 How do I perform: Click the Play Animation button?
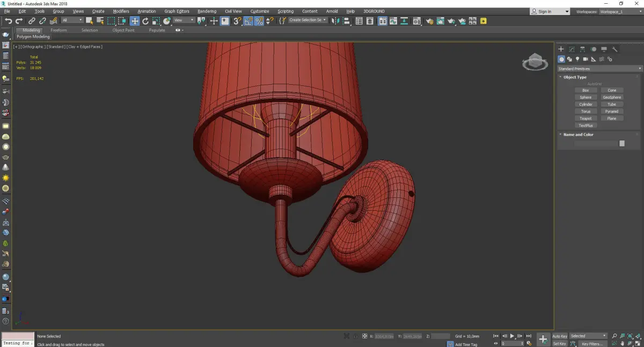click(x=513, y=336)
